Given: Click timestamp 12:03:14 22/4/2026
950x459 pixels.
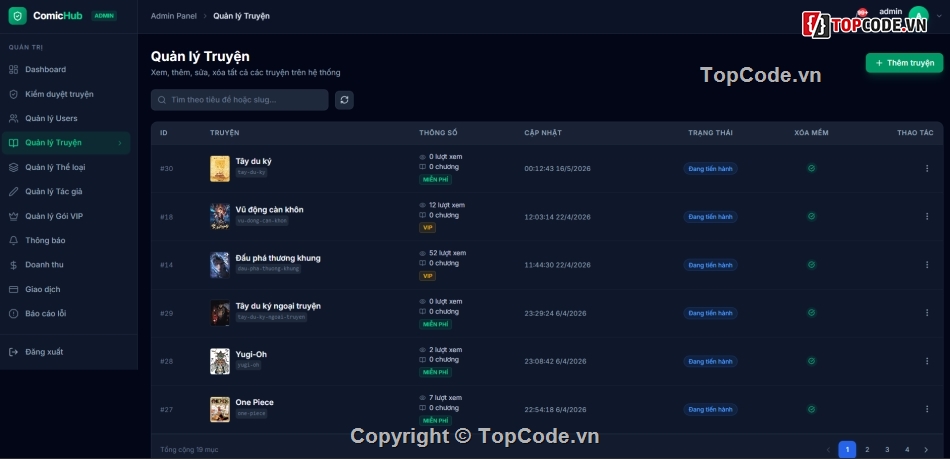Looking at the screenshot, I should (x=557, y=217).
